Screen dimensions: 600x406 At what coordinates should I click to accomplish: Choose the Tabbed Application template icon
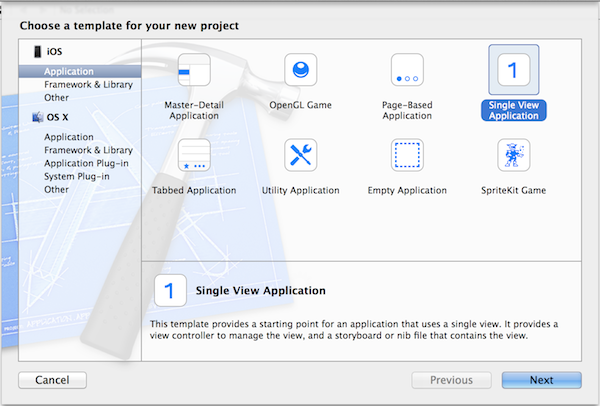click(193, 155)
